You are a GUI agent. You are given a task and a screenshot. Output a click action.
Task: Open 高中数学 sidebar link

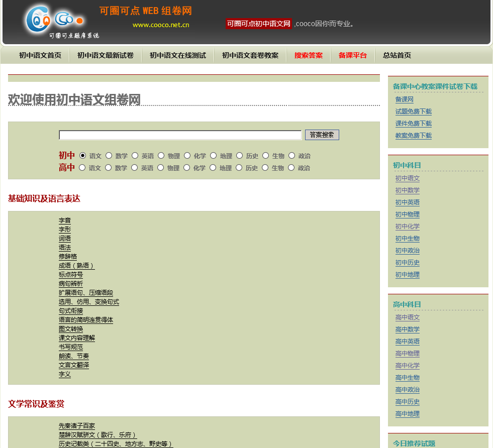408,329
